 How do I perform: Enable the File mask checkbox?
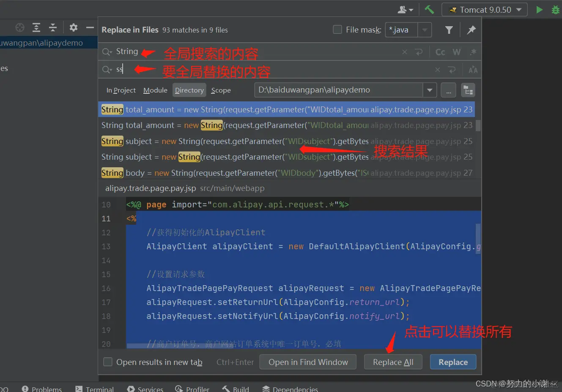click(337, 30)
